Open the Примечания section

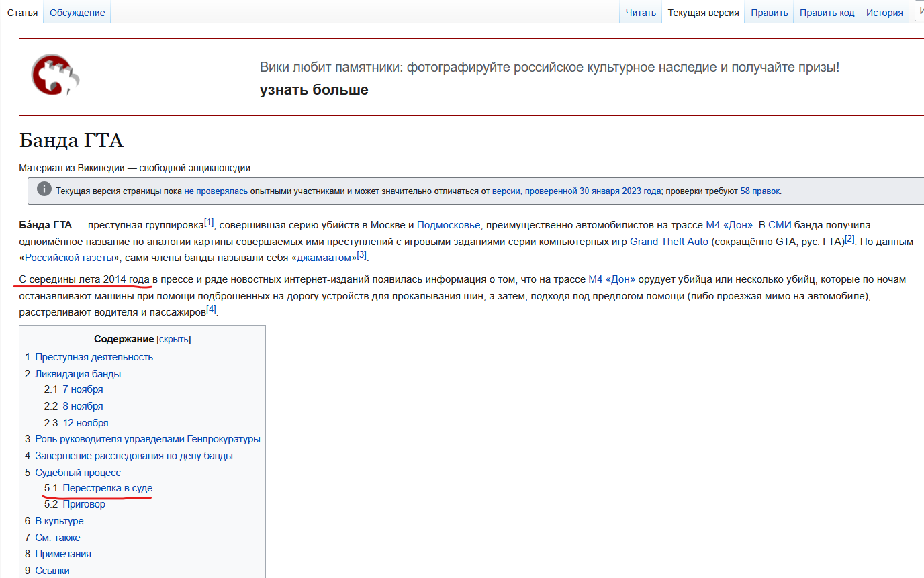[x=63, y=555]
